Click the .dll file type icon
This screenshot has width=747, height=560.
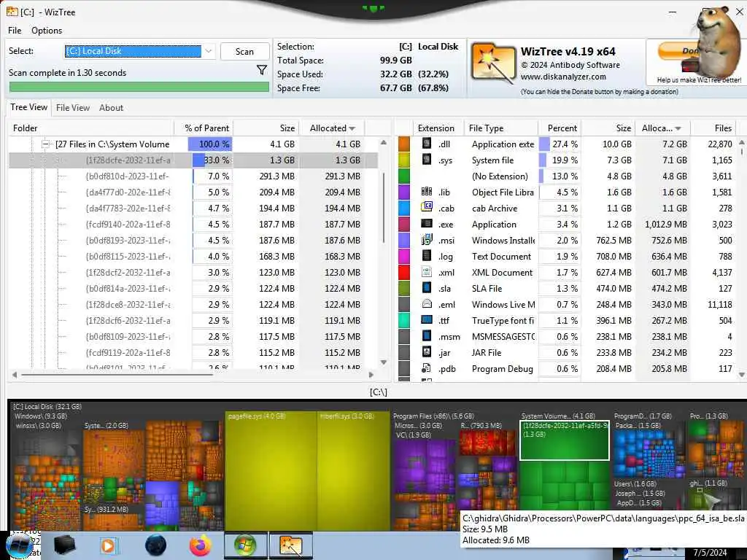tap(426, 144)
